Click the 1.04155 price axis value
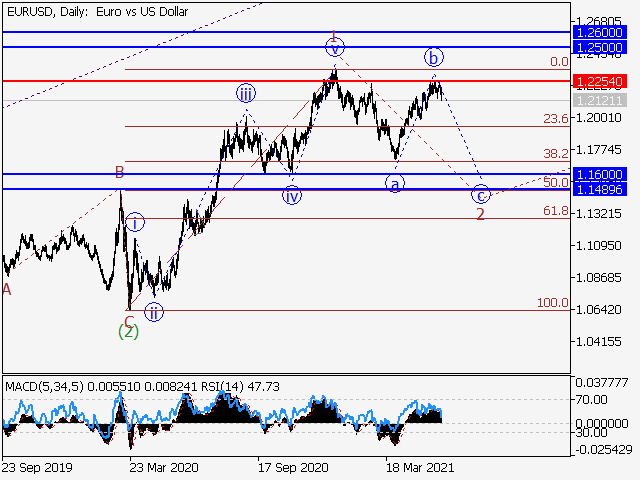The width and height of the screenshot is (640, 480). coord(598,341)
